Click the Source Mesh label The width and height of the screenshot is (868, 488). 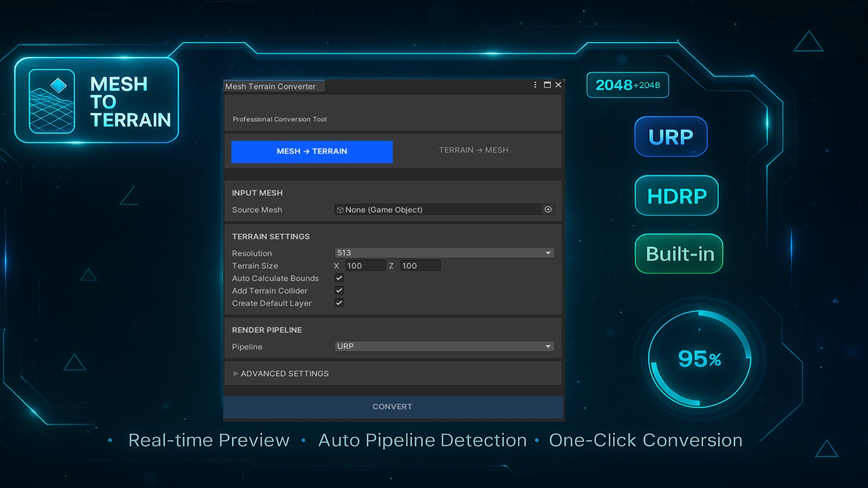point(257,210)
